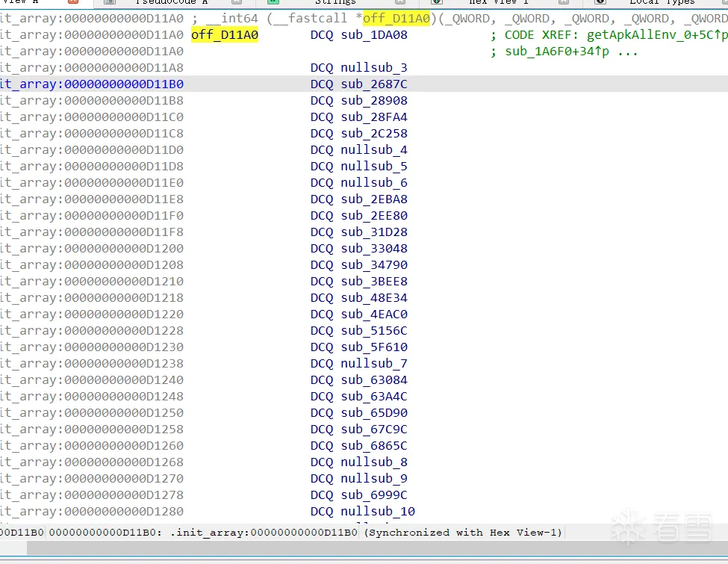Select the sub_28FA4 operand
The image size is (728, 564).
pos(374,117)
